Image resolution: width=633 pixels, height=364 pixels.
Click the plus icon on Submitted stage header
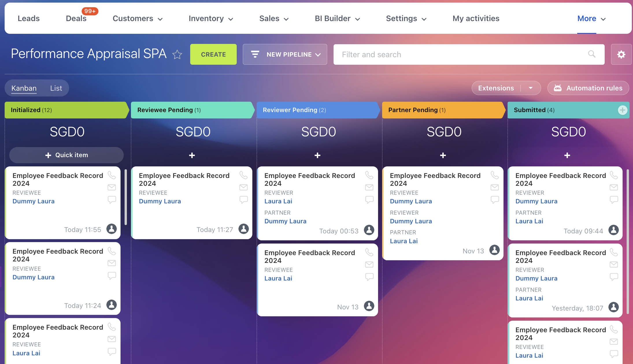pyautogui.click(x=622, y=110)
